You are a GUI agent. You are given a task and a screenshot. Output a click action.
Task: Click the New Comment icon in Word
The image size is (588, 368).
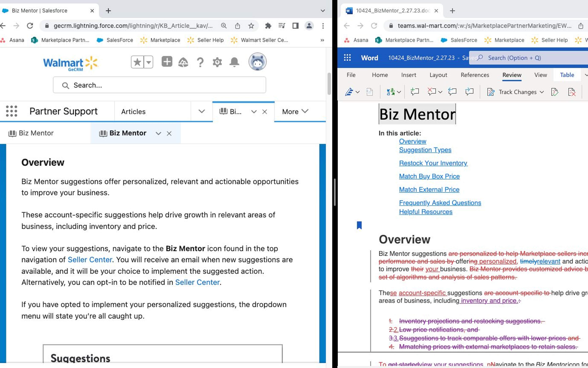415,92
